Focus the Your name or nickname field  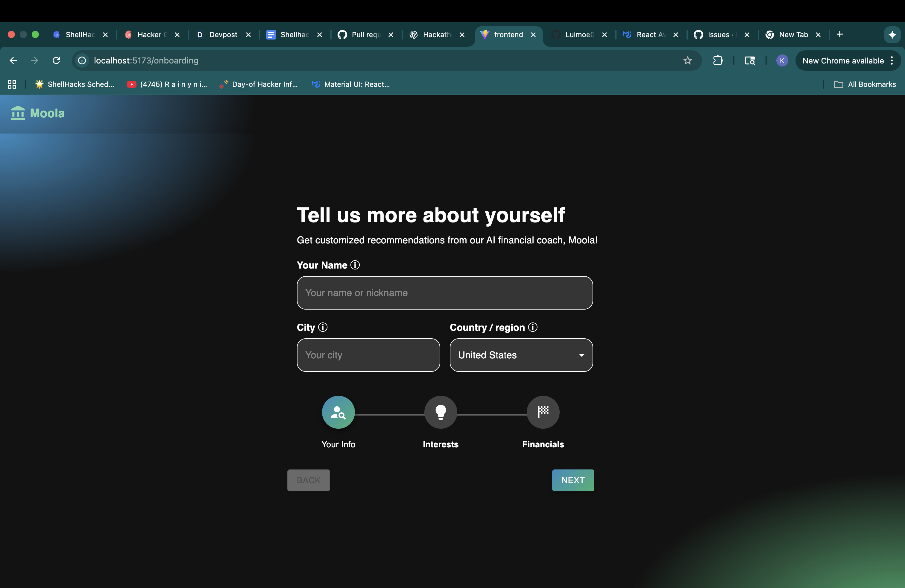pos(444,293)
